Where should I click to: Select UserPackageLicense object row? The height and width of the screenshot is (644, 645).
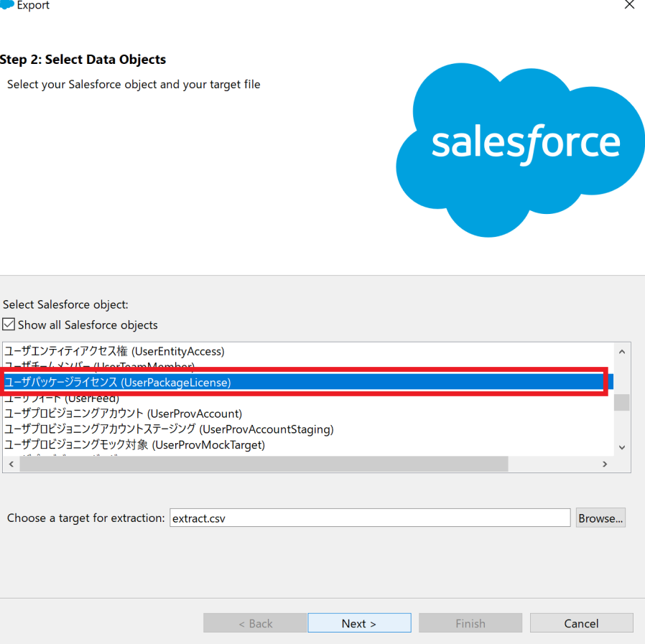tap(308, 382)
